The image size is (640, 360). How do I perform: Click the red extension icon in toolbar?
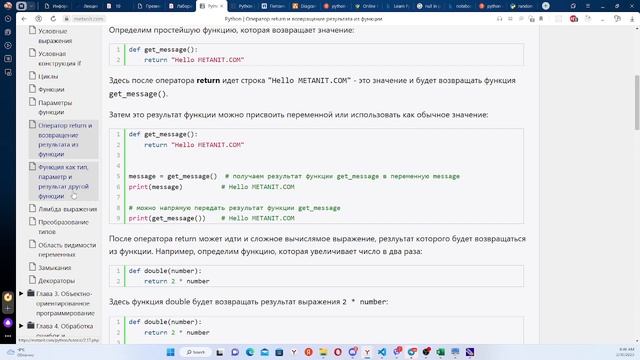[573, 19]
